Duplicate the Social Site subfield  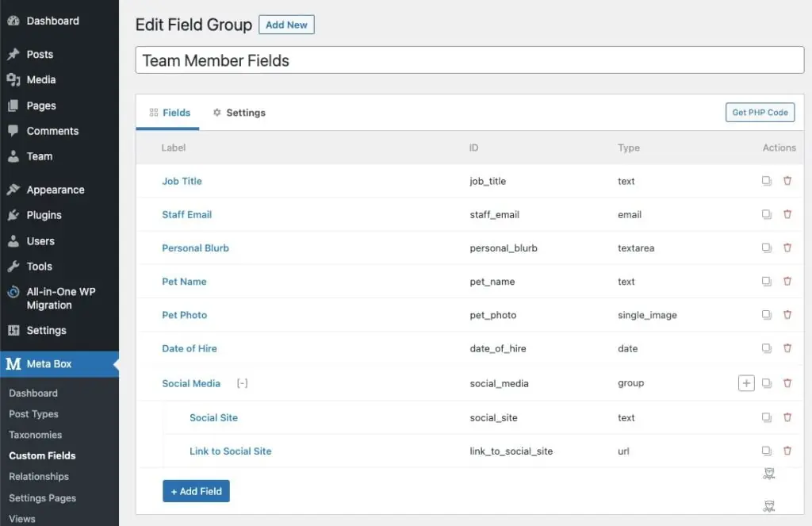[767, 417]
